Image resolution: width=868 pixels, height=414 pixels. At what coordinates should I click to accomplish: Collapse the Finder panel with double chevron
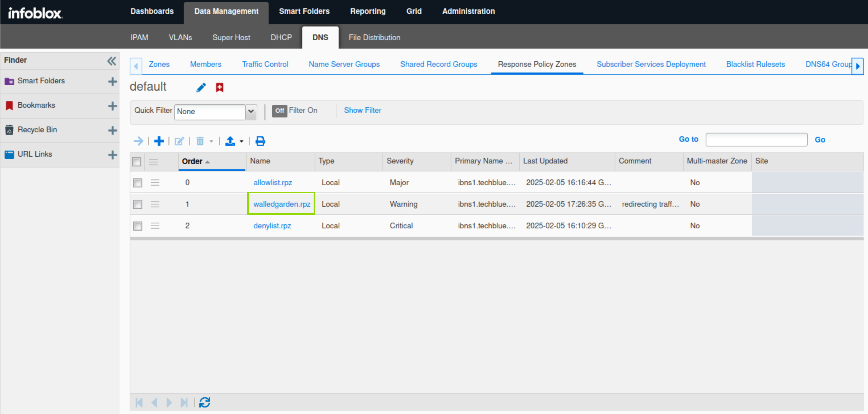point(112,61)
